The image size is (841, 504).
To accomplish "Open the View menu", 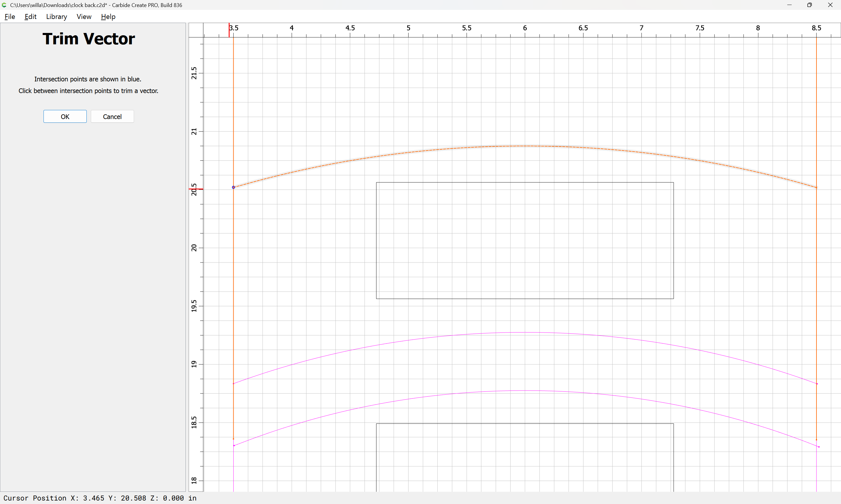I will click(84, 17).
